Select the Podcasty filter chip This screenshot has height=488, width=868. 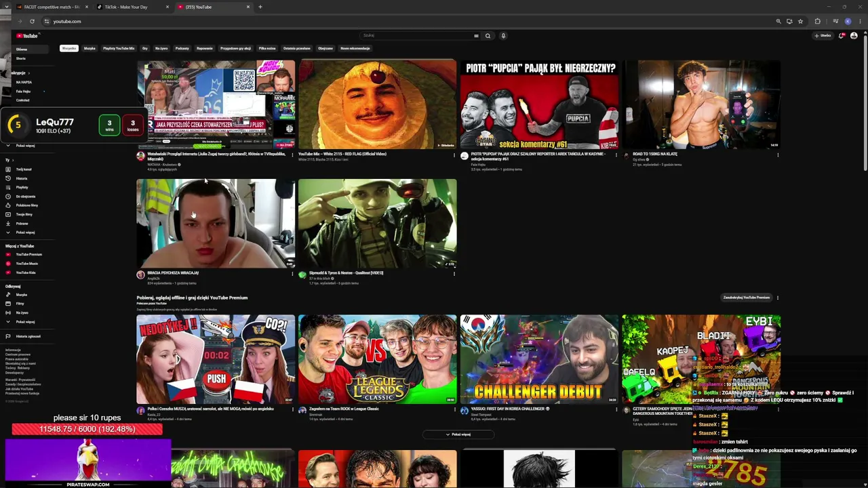click(x=182, y=48)
